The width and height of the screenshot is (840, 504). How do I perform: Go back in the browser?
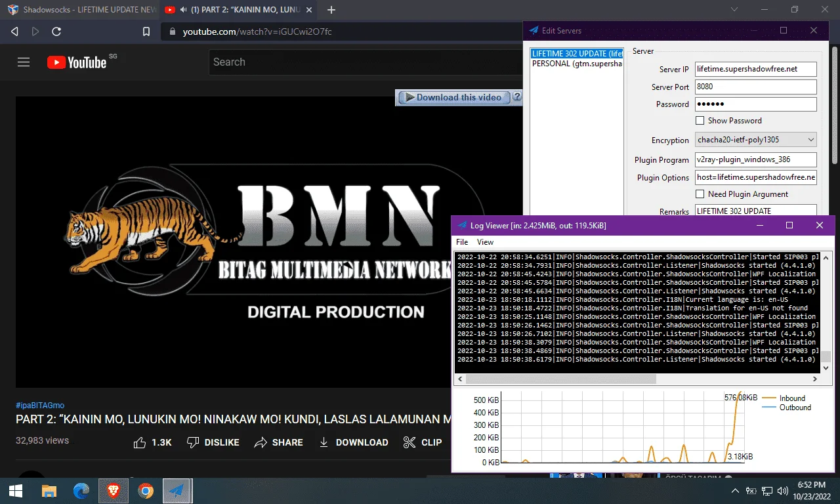(15, 31)
